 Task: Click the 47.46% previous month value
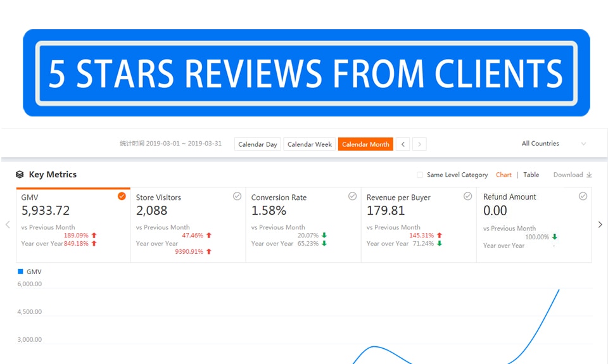[x=193, y=235]
